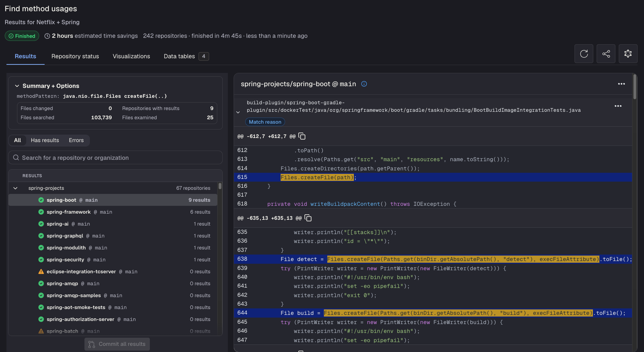This screenshot has height=352, width=644.
Task: Filter by Has results
Action: [45, 140]
